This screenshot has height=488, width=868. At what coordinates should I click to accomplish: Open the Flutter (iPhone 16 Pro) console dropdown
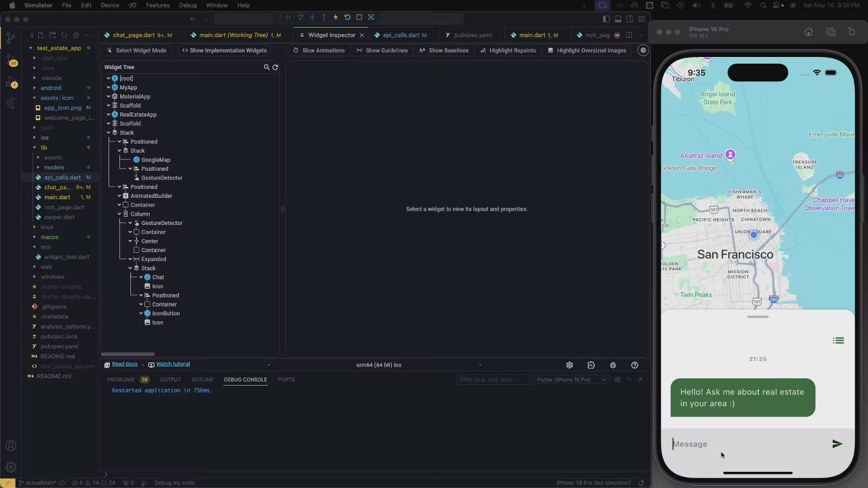572,380
